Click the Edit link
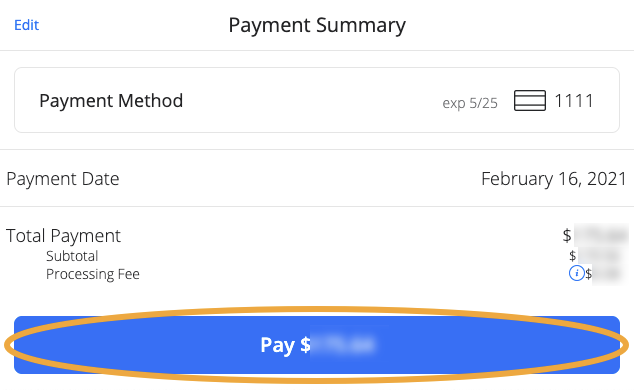This screenshot has height=390, width=634. 26,25
